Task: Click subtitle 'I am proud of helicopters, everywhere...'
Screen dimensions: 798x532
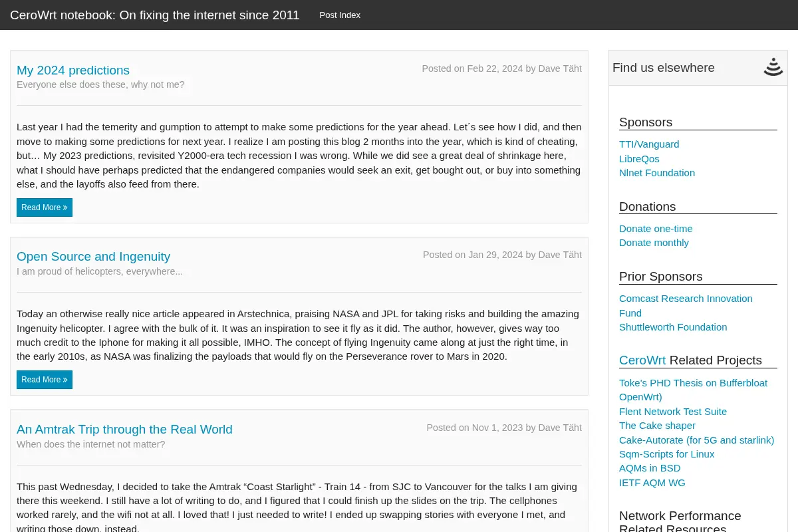Action: click(100, 271)
